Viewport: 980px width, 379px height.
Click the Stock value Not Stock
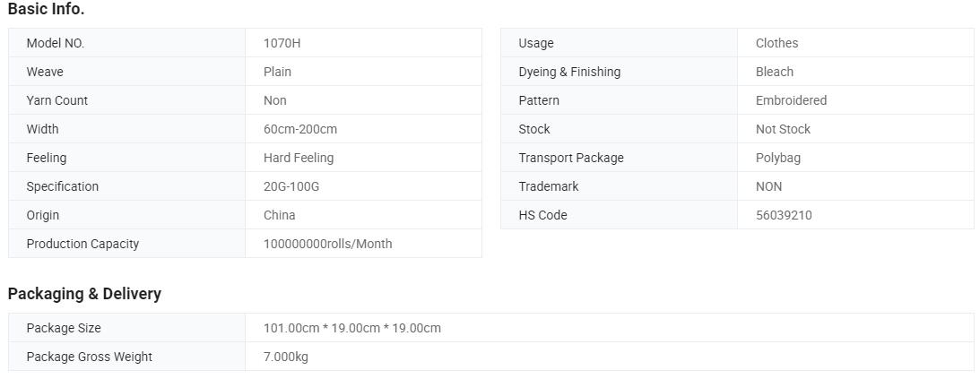783,129
